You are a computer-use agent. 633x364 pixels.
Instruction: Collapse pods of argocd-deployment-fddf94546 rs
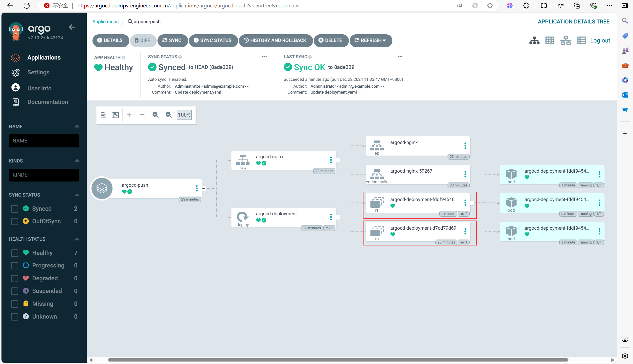(x=472, y=203)
